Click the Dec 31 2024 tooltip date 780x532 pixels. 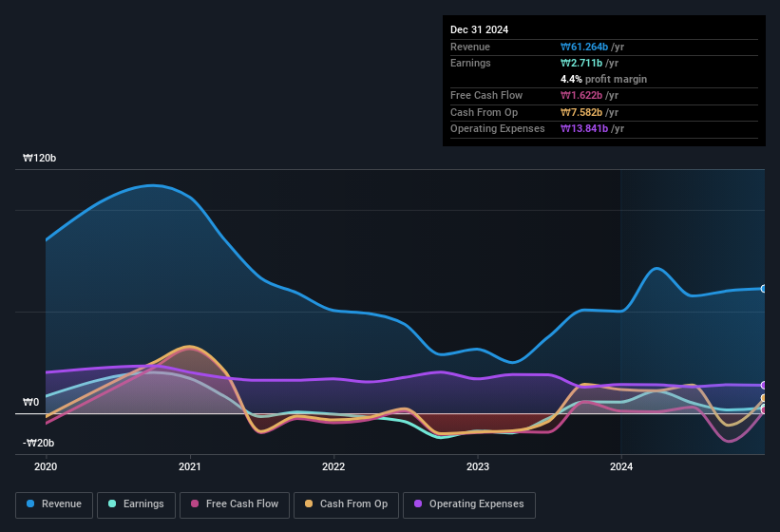pos(479,29)
